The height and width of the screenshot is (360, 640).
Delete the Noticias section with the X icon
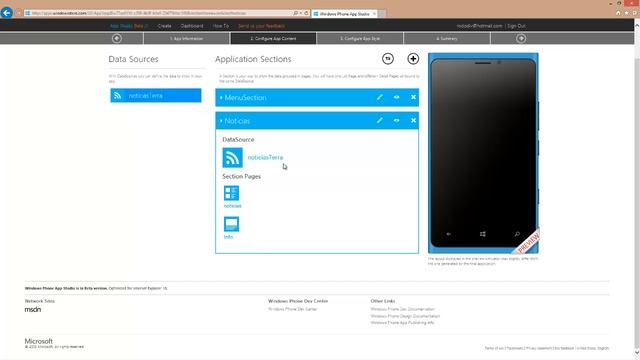[x=413, y=120]
